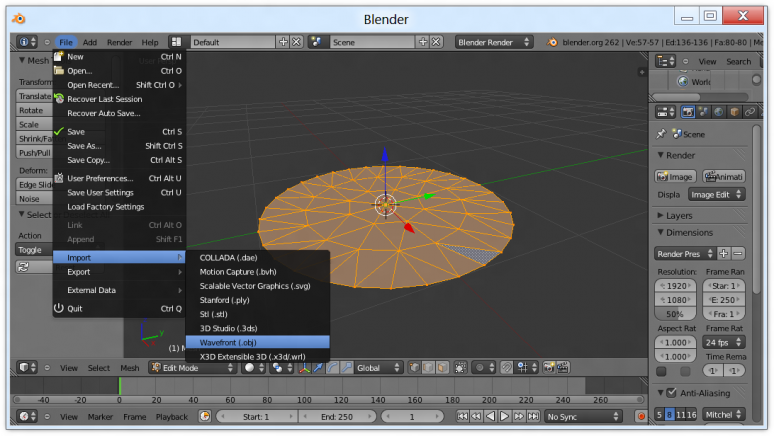Screen dimensions: 774x436
Task: Add a new scene with the plus icon
Action: [423, 42]
